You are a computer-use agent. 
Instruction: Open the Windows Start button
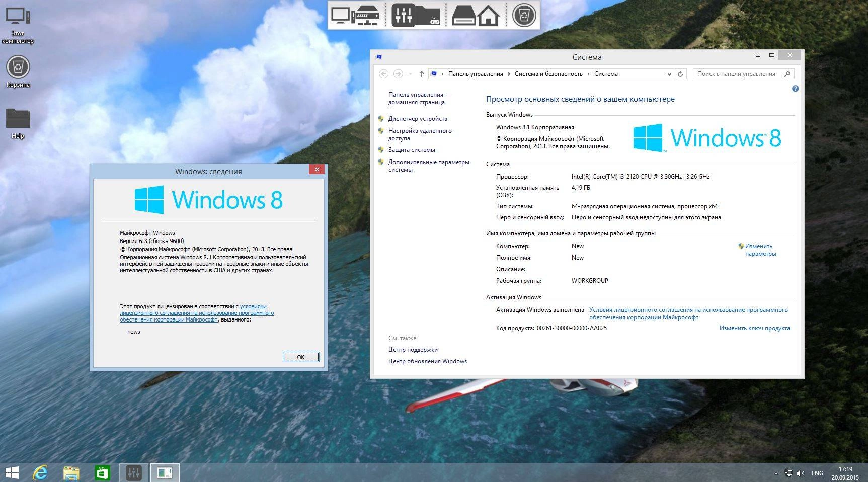click(12, 472)
